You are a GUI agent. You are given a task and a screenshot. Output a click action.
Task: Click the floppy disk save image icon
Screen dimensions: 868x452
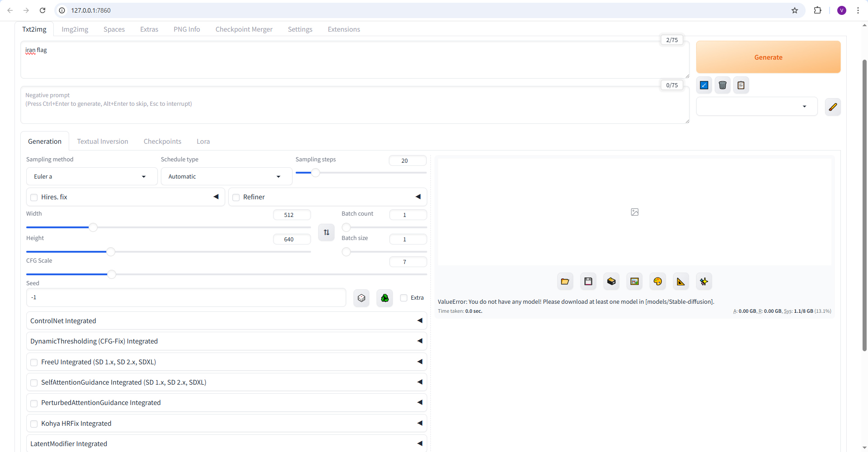coord(588,282)
